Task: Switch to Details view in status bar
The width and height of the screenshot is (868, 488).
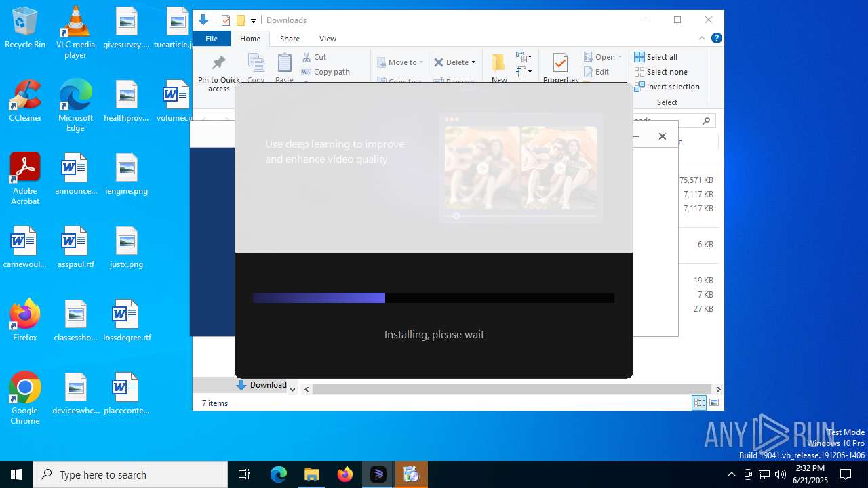Action: pos(699,403)
